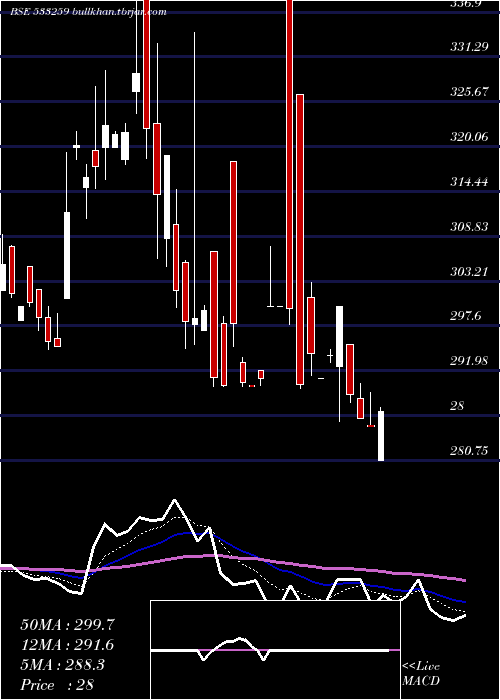This screenshot has width=500, height=700.
Task: Click the 291.98 price axis label
Action: pyautogui.click(x=469, y=361)
